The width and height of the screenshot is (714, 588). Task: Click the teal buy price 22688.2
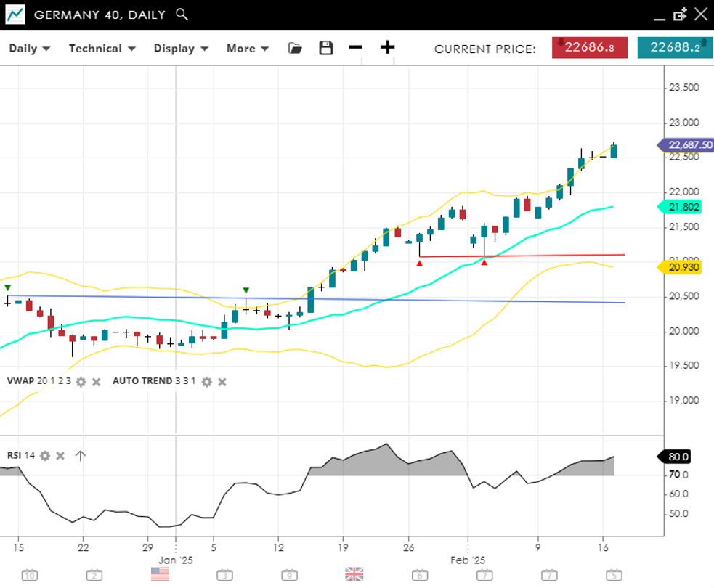tap(674, 48)
